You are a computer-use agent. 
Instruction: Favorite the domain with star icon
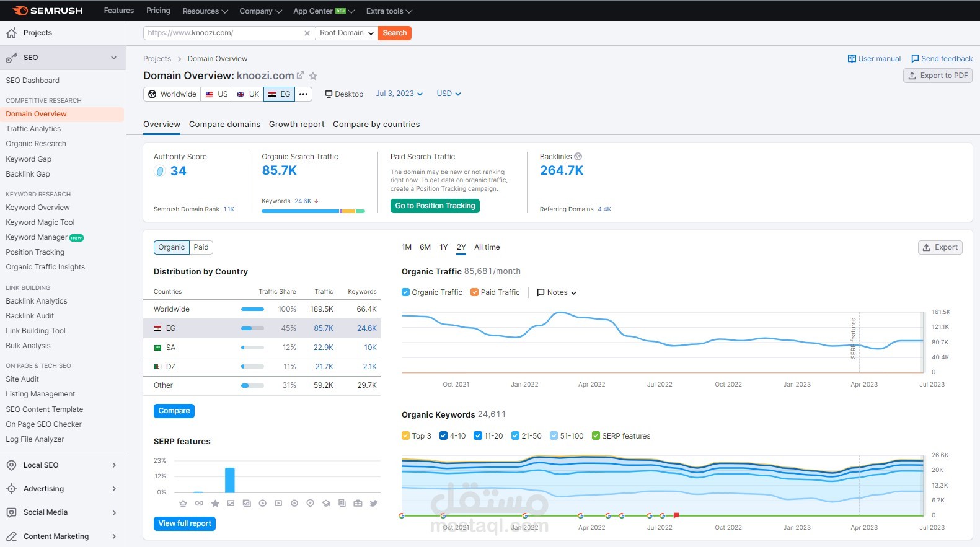pos(313,76)
